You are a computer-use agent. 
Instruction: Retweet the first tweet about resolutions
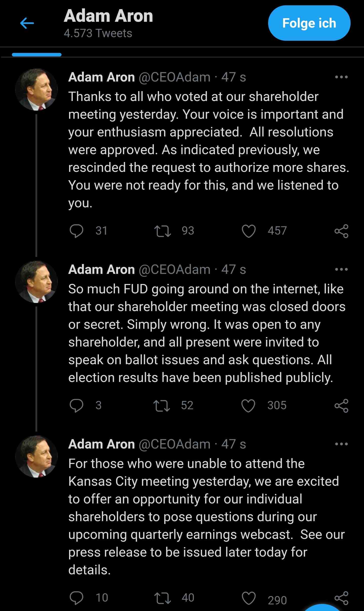point(163,230)
